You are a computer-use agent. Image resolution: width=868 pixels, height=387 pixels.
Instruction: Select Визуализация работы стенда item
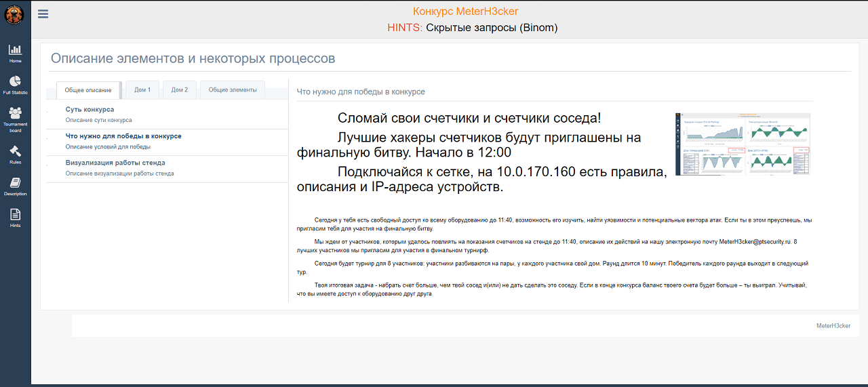point(167,168)
